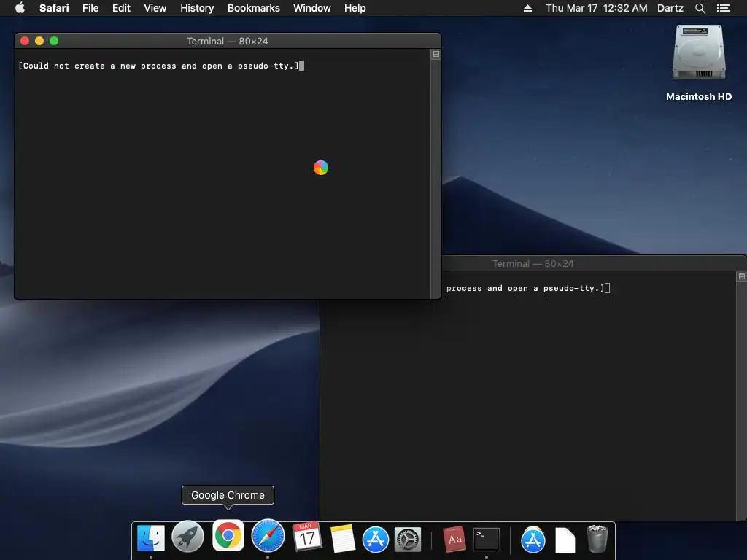Click the front Terminal vertical scrollbar track
This screenshot has height=560, width=747.
point(436,179)
